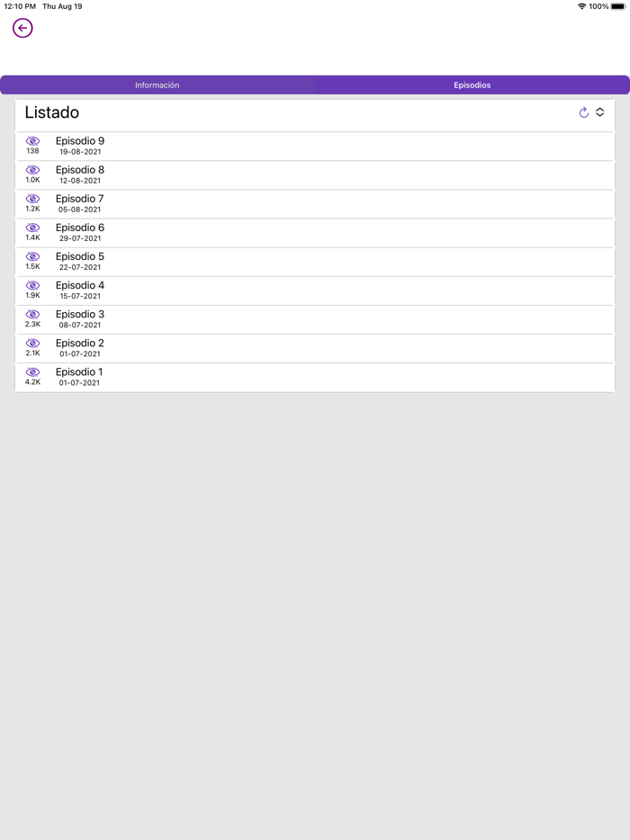
Task: Open Episodio 3 dated 08-07-2021
Action: pos(80,315)
